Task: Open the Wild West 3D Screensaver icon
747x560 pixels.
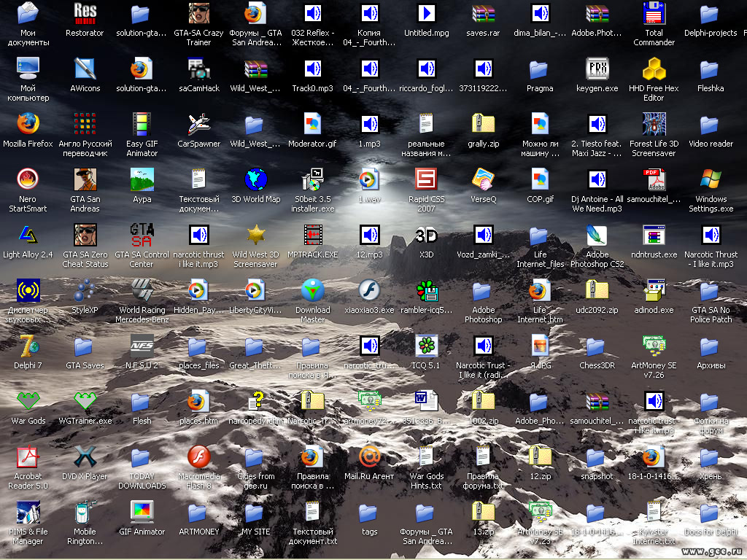Action: point(256,235)
